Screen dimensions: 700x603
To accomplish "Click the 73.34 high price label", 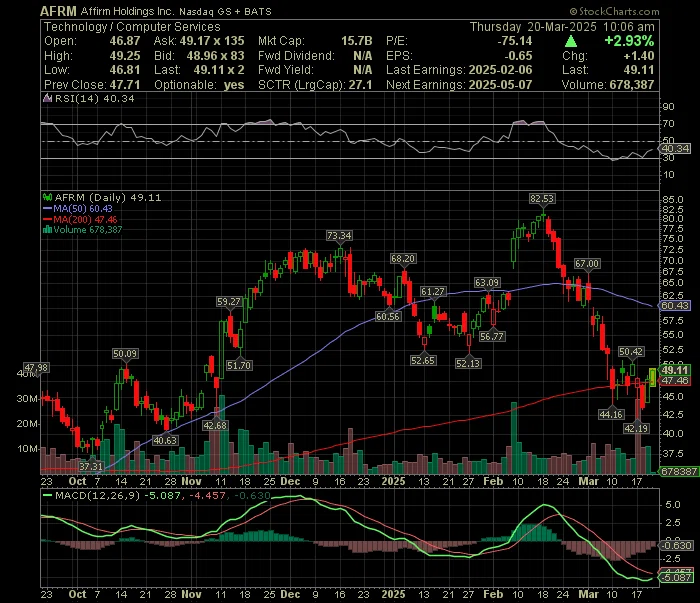I will pos(339,235).
